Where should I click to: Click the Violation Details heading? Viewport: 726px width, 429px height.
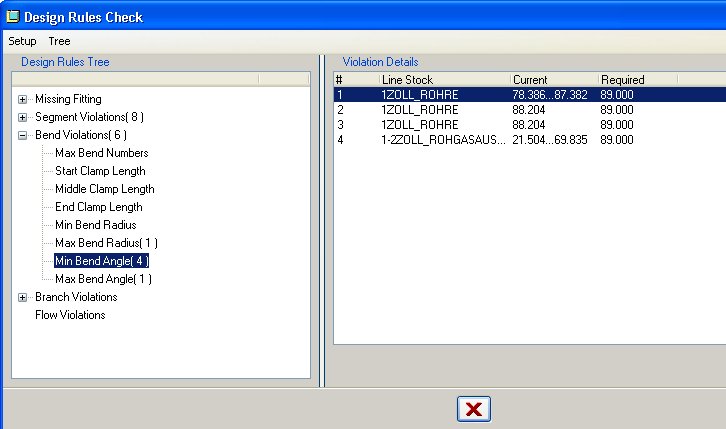point(380,62)
